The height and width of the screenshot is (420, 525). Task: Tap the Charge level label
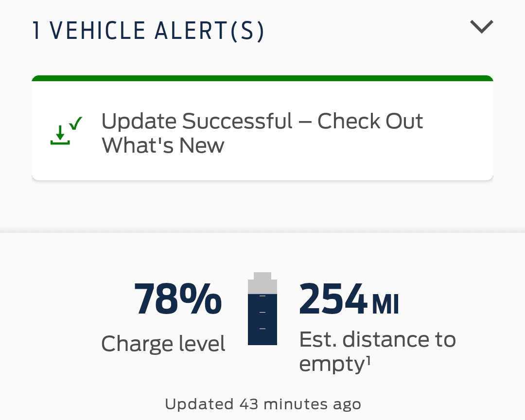tap(163, 344)
